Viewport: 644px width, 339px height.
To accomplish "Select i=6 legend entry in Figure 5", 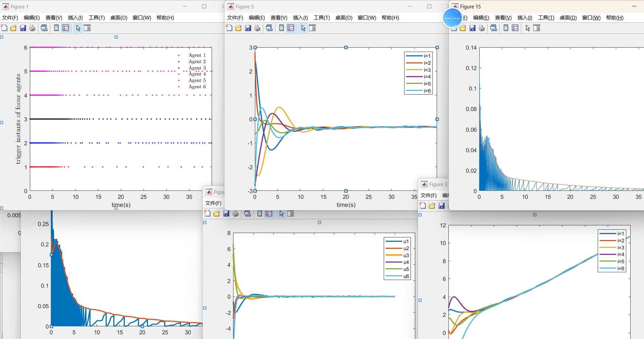I will pos(418,91).
